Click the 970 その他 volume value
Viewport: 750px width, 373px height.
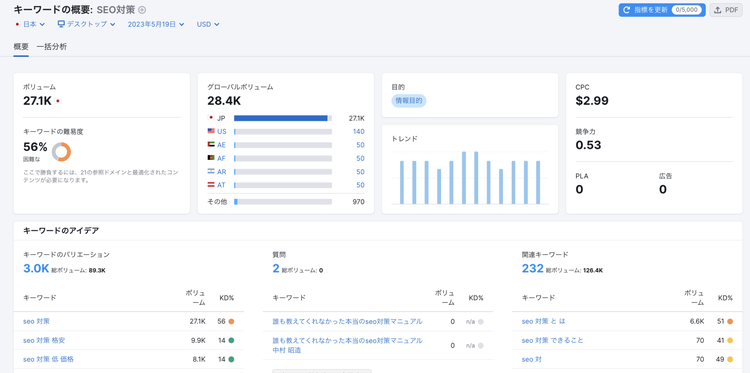coord(358,202)
